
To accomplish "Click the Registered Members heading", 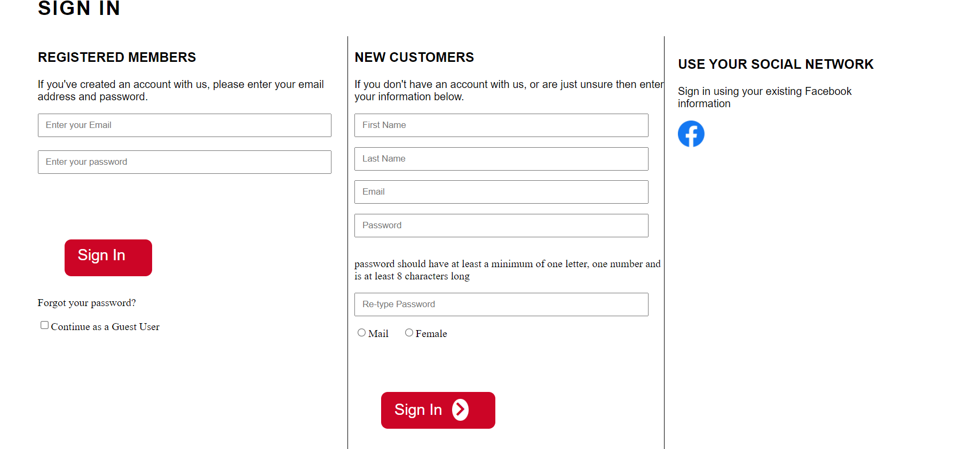I will pyautogui.click(x=117, y=57).
